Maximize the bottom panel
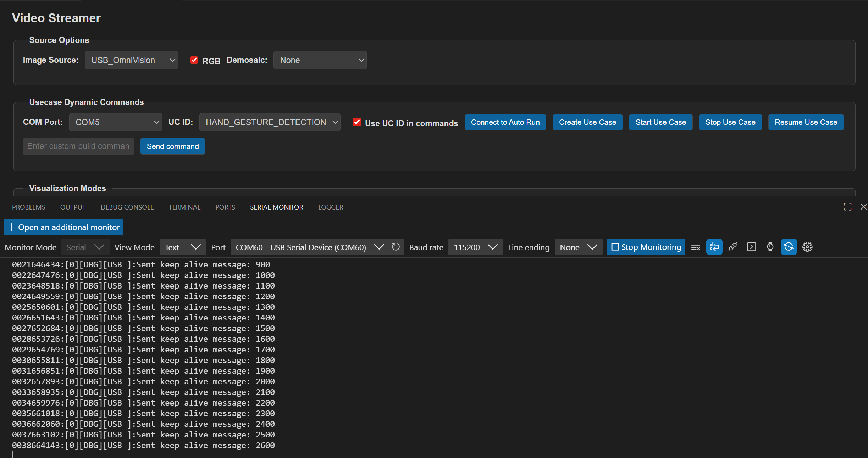 point(847,207)
